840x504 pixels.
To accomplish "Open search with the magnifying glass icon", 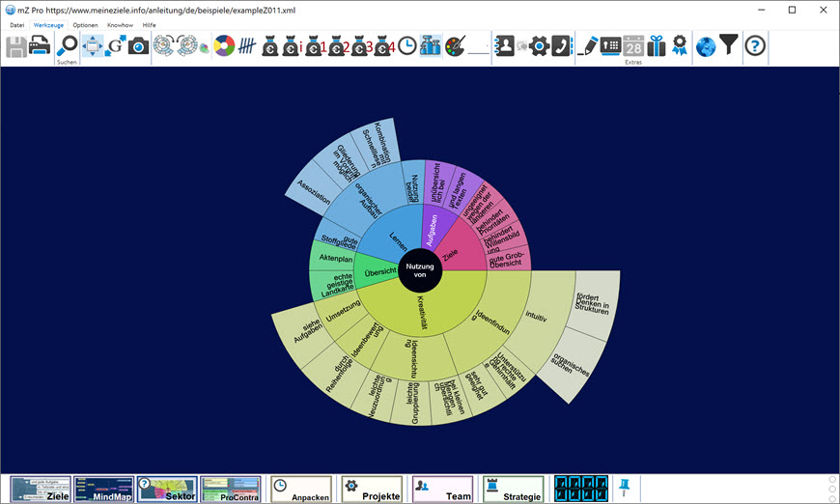I will pyautogui.click(x=67, y=45).
